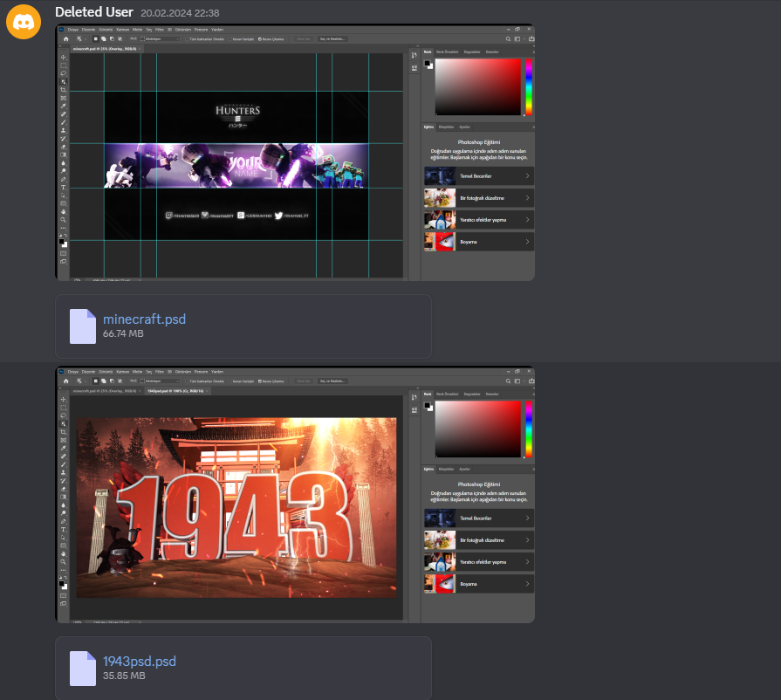This screenshot has height=700, width=781.
Task: Click Seç ve Maskele button in the 1943 screenshot
Action: 332,381
